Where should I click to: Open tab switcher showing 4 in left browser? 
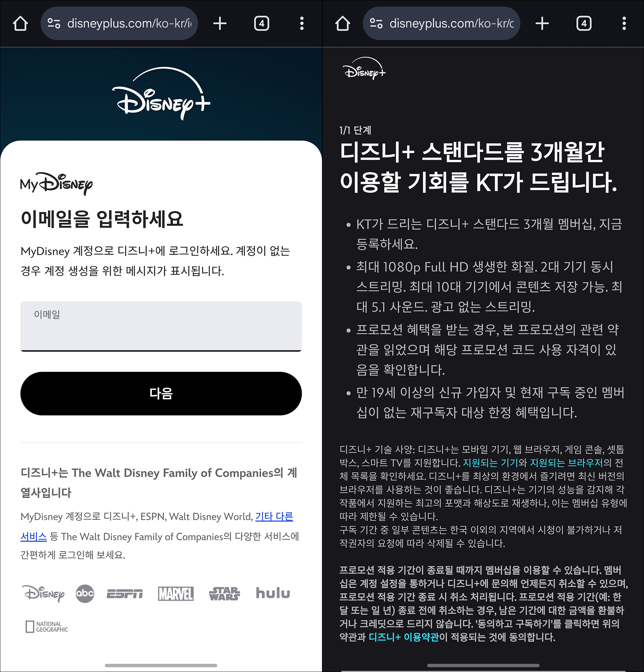pyautogui.click(x=262, y=24)
